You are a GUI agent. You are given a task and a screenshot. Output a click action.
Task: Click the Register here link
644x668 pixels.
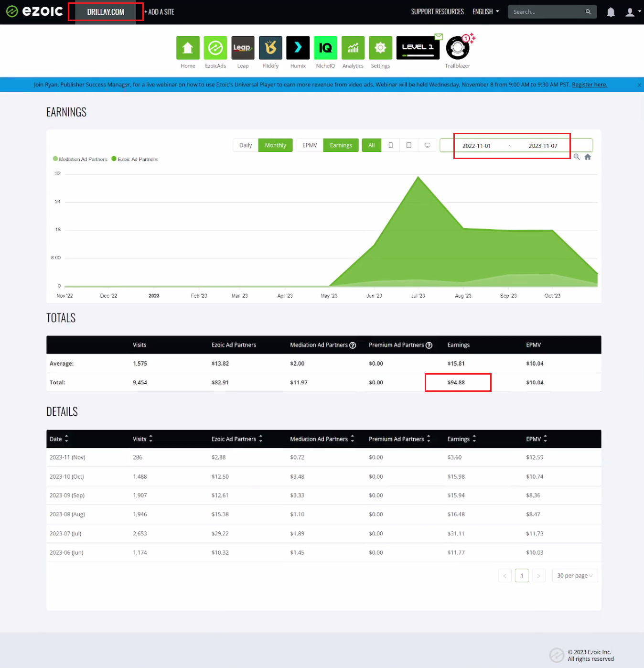[590, 85]
